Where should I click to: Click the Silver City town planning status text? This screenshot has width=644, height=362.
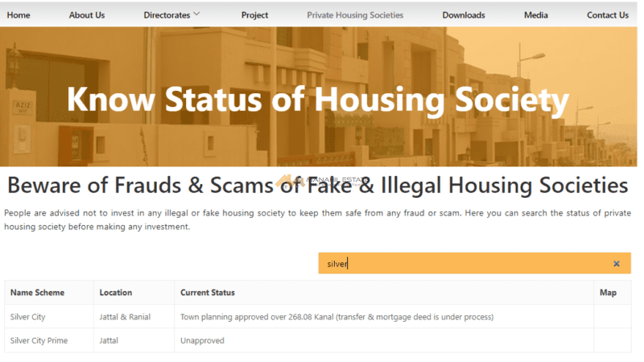pyautogui.click(x=336, y=317)
